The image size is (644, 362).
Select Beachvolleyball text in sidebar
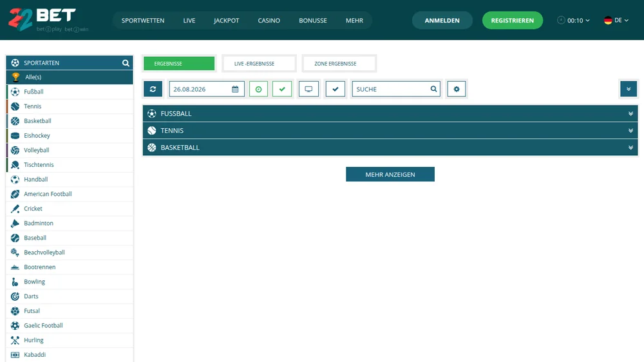[44, 252]
